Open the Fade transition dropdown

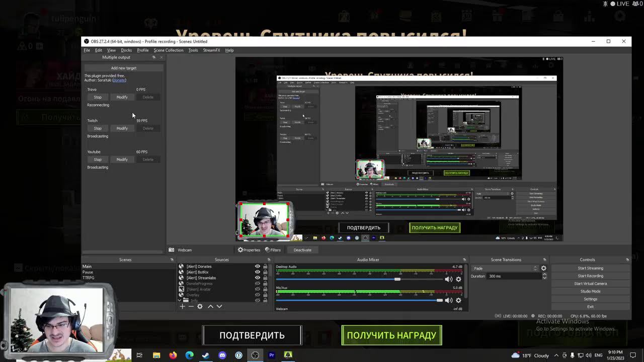click(505, 268)
